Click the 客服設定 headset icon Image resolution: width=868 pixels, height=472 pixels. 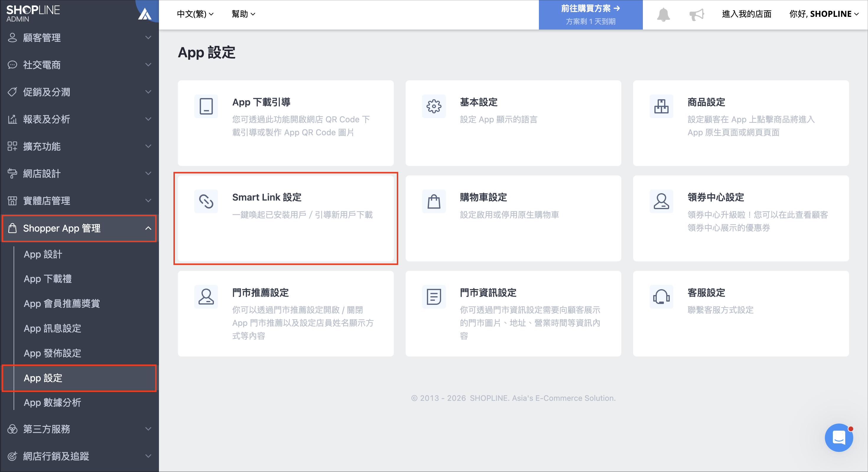661,297
